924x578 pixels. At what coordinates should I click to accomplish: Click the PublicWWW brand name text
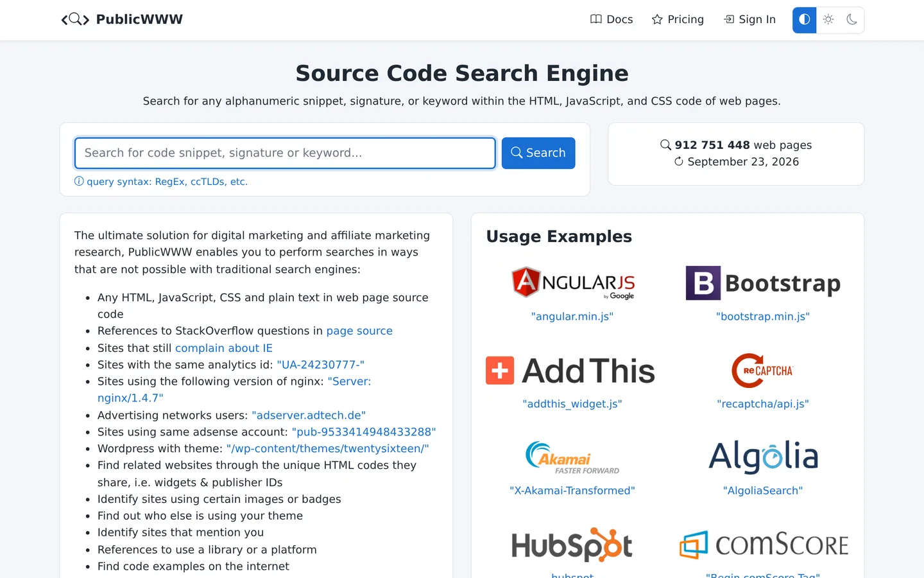[139, 19]
